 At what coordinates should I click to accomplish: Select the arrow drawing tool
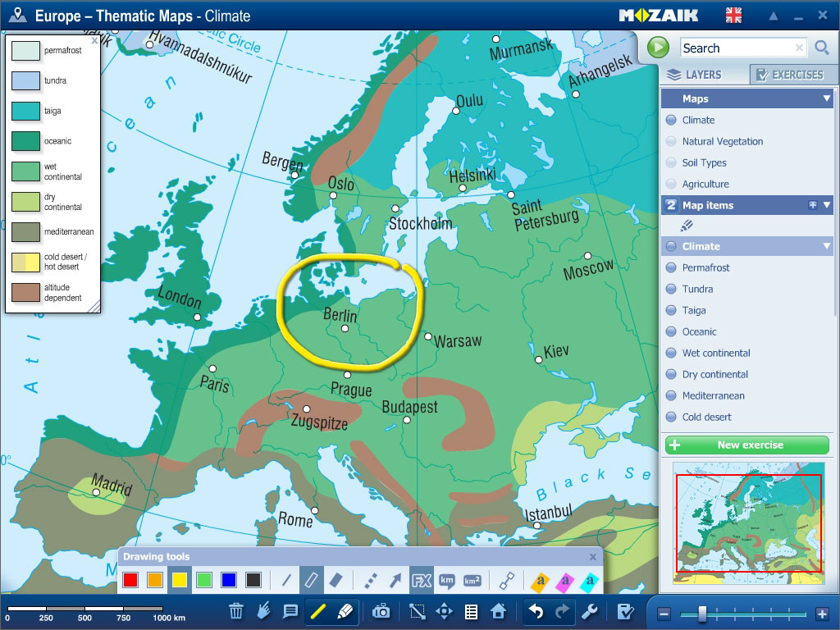[395, 580]
